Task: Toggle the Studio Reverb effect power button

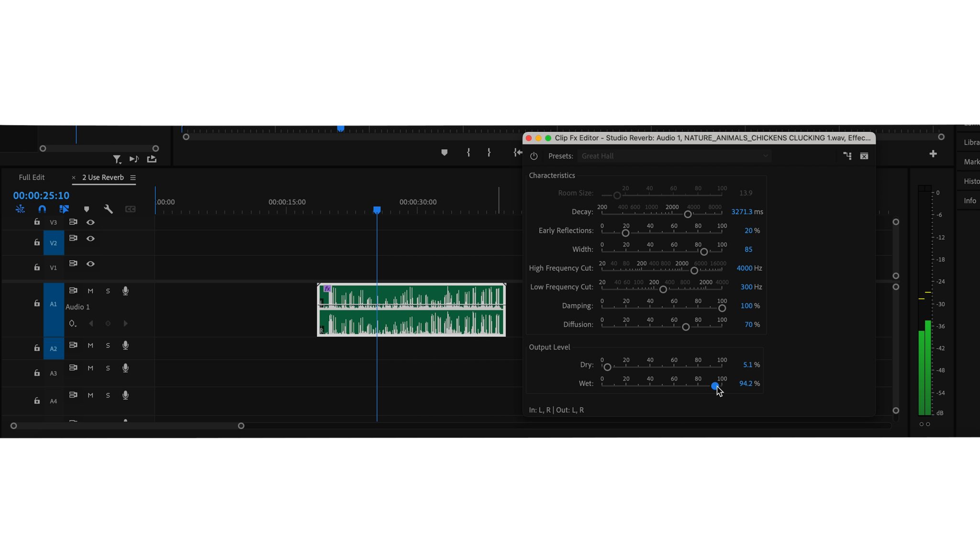Action: [x=534, y=156]
